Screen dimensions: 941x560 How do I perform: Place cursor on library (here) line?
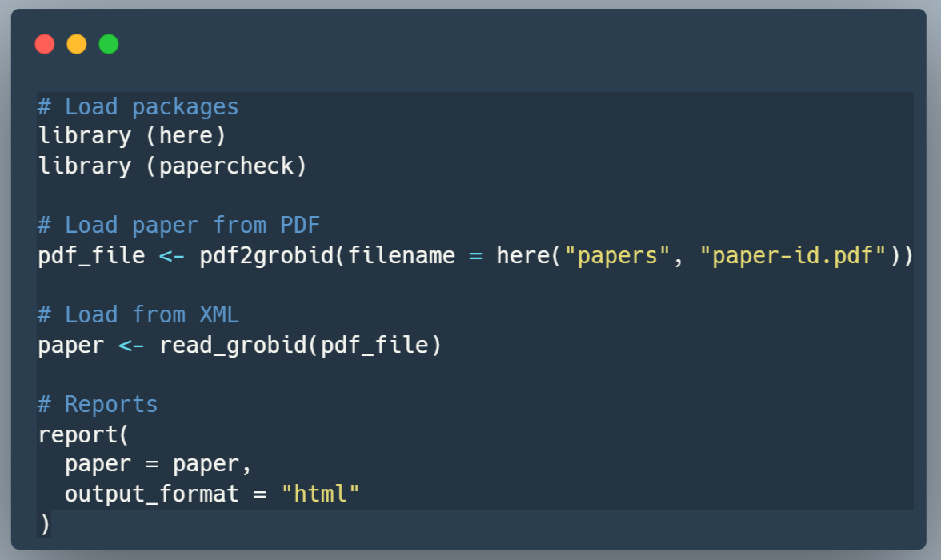pos(132,136)
